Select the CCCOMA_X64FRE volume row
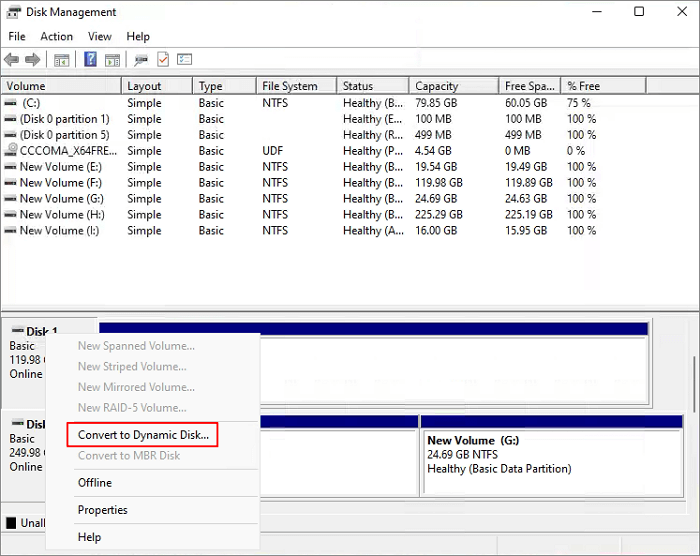Image resolution: width=700 pixels, height=556 pixels. (x=60, y=151)
